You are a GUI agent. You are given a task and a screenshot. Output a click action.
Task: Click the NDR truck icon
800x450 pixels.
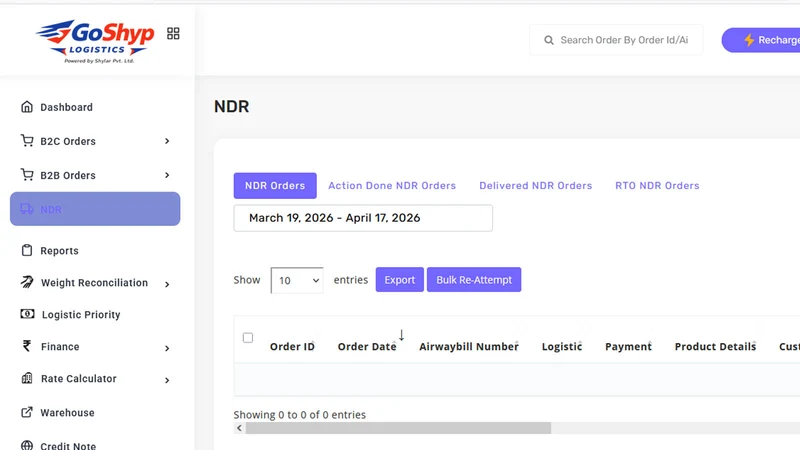coord(27,209)
